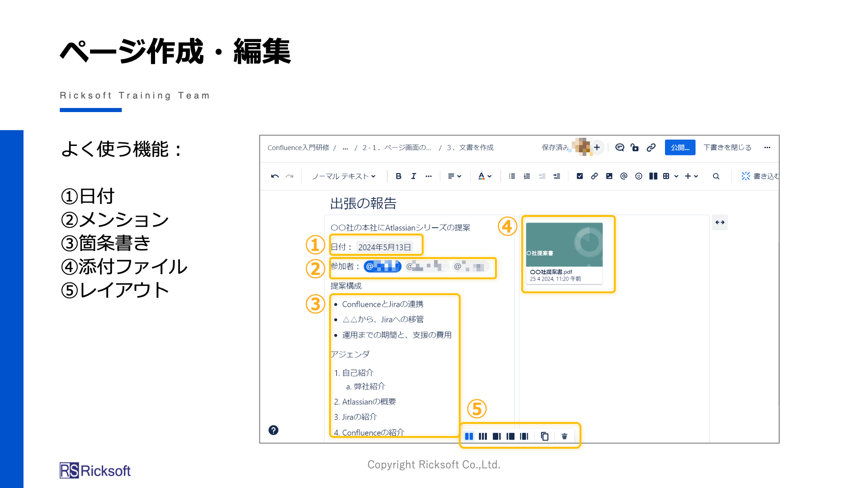Screen dimensions: 868x488
Task: Click list item Jiraの紹介
Action: [359, 417]
